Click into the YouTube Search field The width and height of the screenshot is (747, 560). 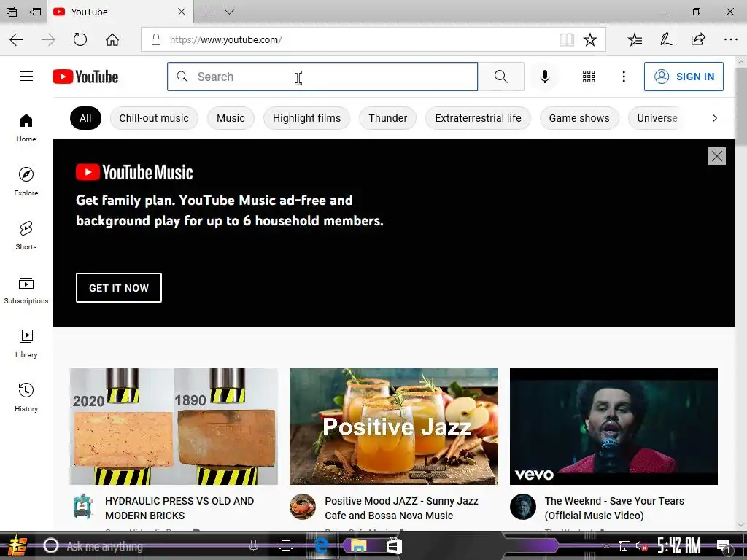[x=322, y=77]
